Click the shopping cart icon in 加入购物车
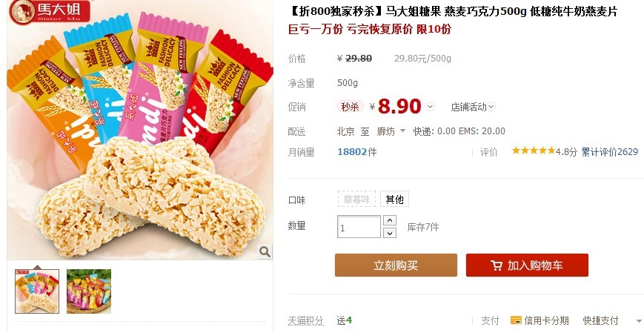 click(497, 266)
